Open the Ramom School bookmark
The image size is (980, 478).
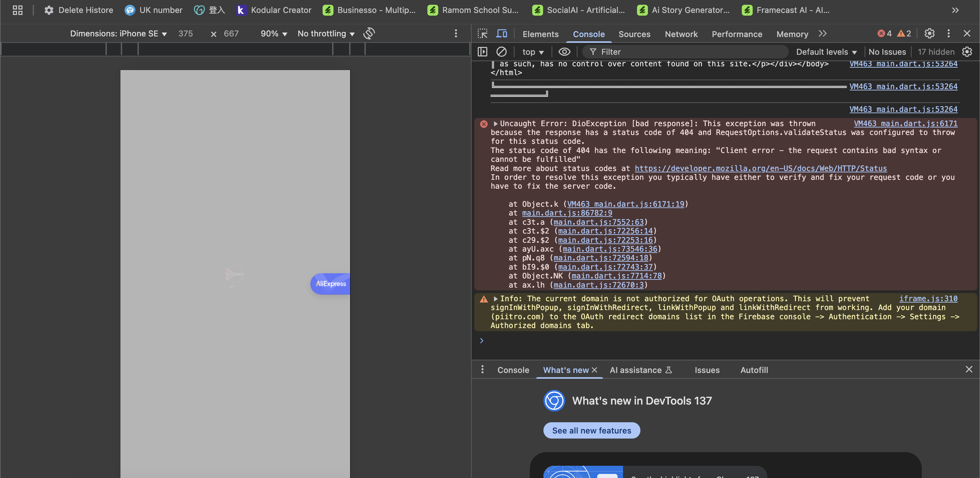473,10
